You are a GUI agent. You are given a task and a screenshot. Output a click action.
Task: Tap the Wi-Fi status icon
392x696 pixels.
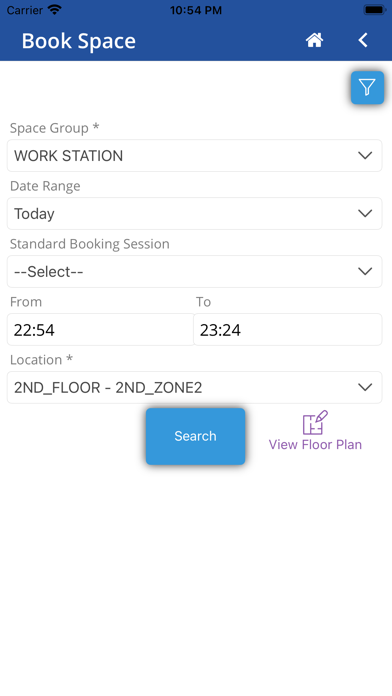point(55,10)
